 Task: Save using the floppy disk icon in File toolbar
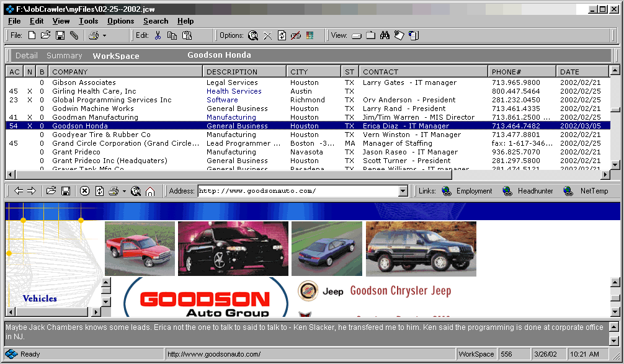tap(60, 35)
